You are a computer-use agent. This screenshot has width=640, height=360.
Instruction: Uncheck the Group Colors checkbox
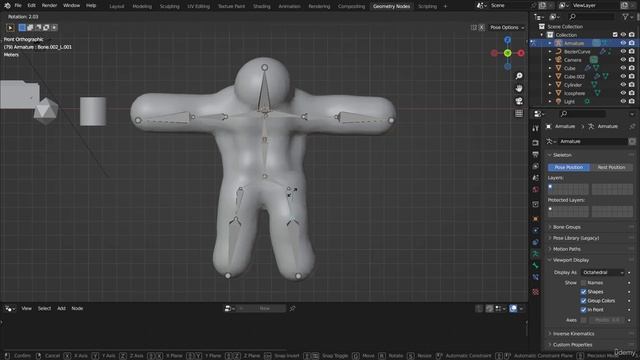coord(583,301)
